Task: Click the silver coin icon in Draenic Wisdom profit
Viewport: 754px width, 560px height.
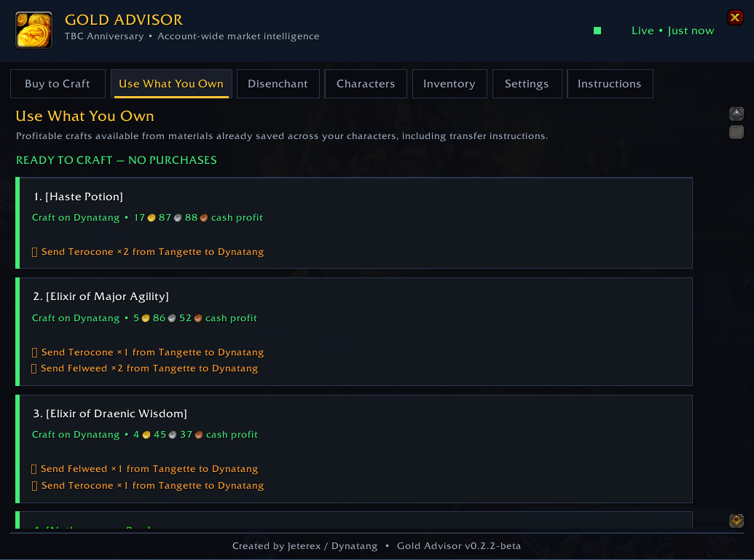Action: pos(173,435)
